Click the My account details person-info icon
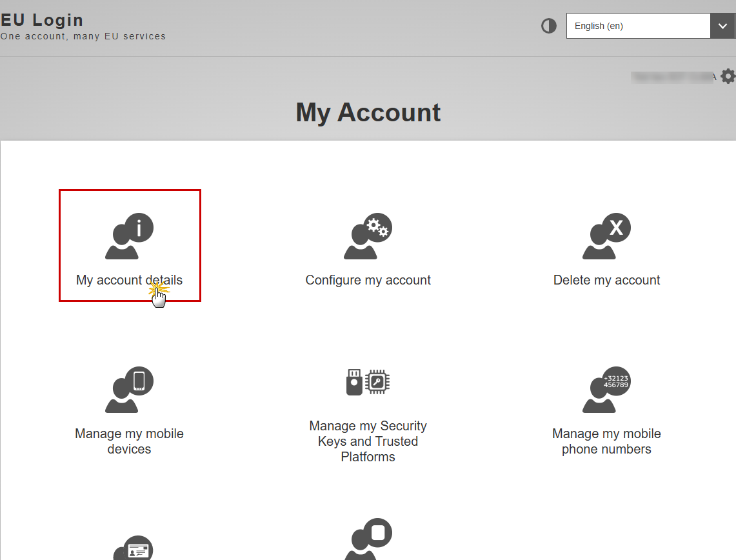This screenshot has height=560, width=736. [129, 235]
